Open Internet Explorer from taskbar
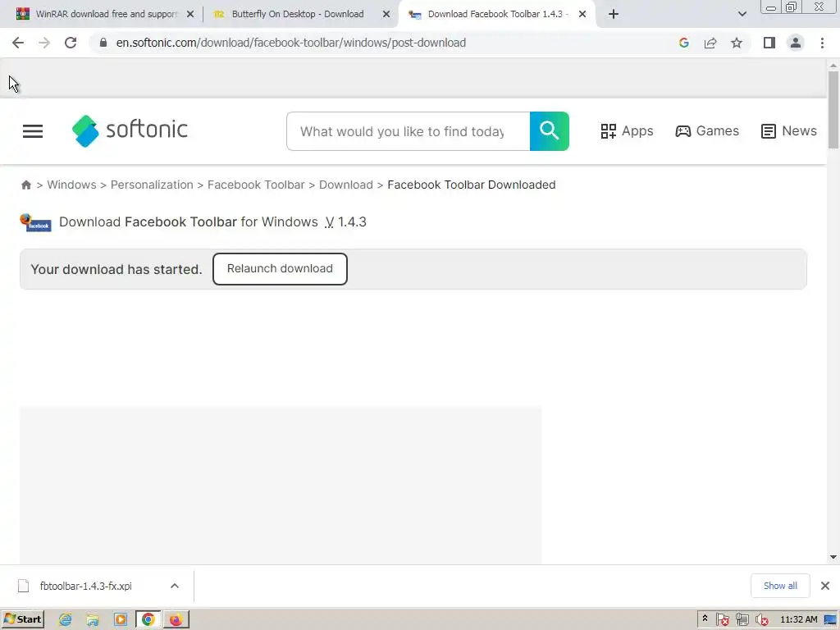Screen dimensions: 840x630 pos(66,620)
